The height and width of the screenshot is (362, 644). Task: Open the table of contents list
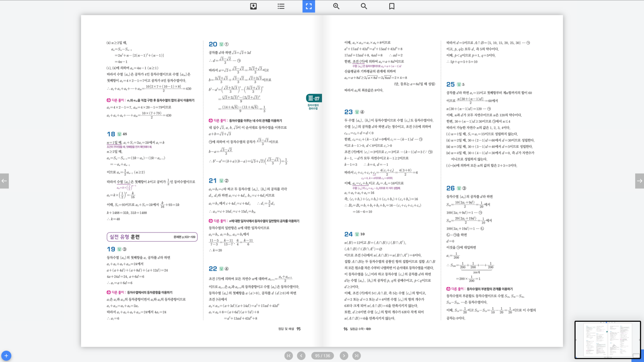coord(281,6)
